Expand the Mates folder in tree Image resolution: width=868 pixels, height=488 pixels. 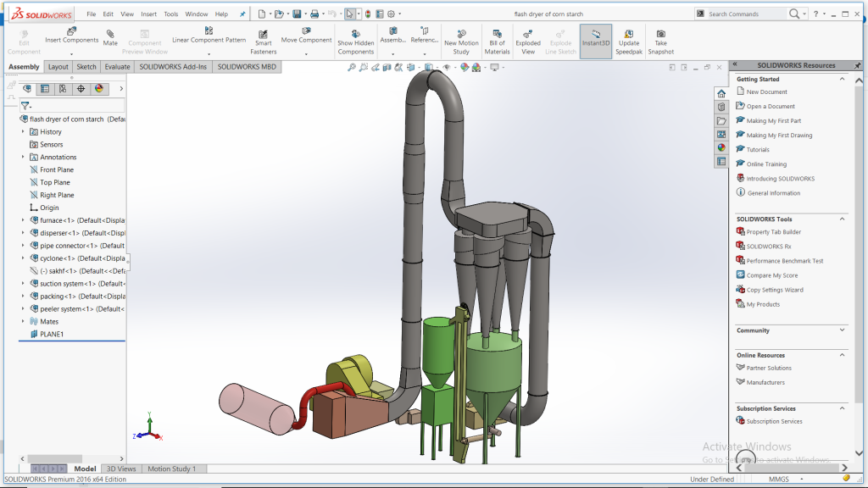23,322
